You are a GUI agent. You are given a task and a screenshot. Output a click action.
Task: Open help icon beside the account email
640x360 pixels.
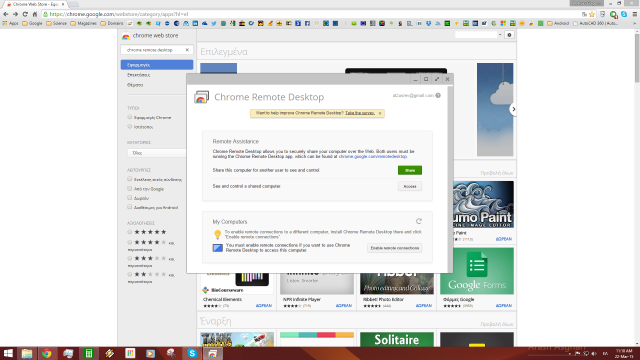pyautogui.click(x=438, y=96)
